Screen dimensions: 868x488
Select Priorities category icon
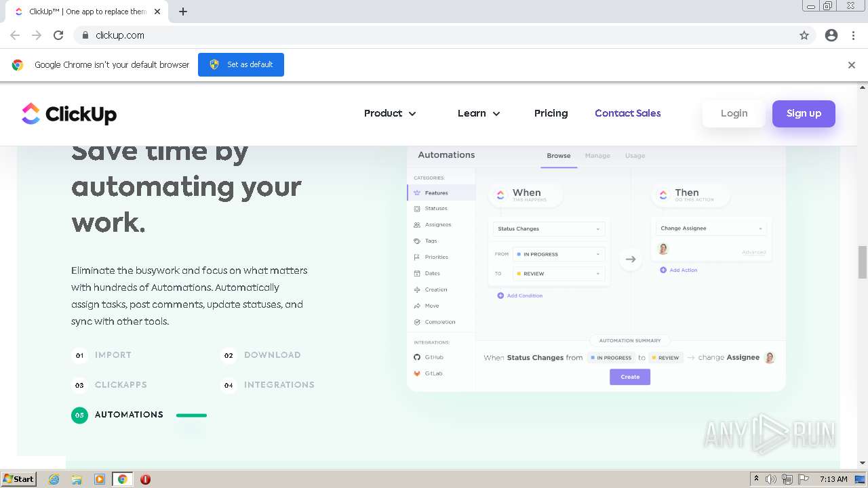(x=417, y=258)
